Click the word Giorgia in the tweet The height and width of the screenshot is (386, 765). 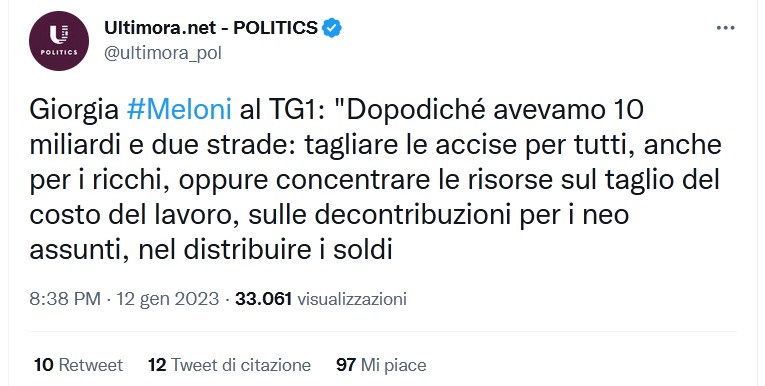74,110
